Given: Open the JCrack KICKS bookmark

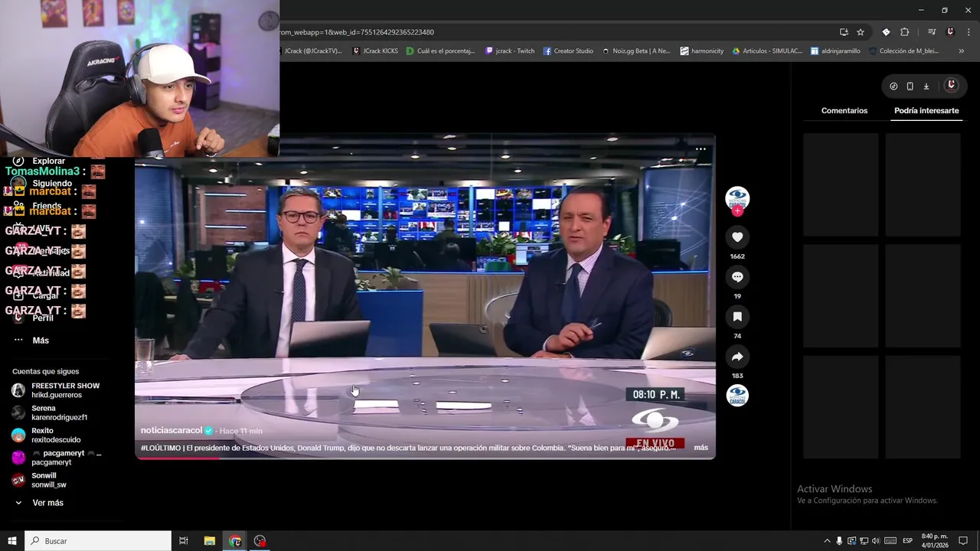Looking at the screenshot, I should coord(375,51).
